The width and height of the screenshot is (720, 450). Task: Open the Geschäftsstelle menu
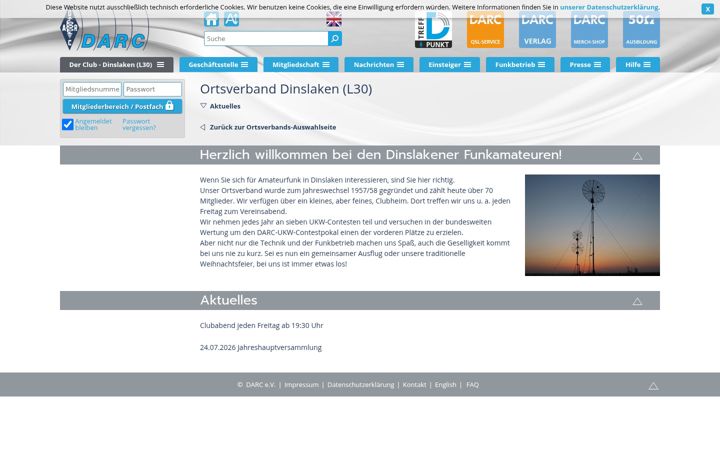(218, 65)
